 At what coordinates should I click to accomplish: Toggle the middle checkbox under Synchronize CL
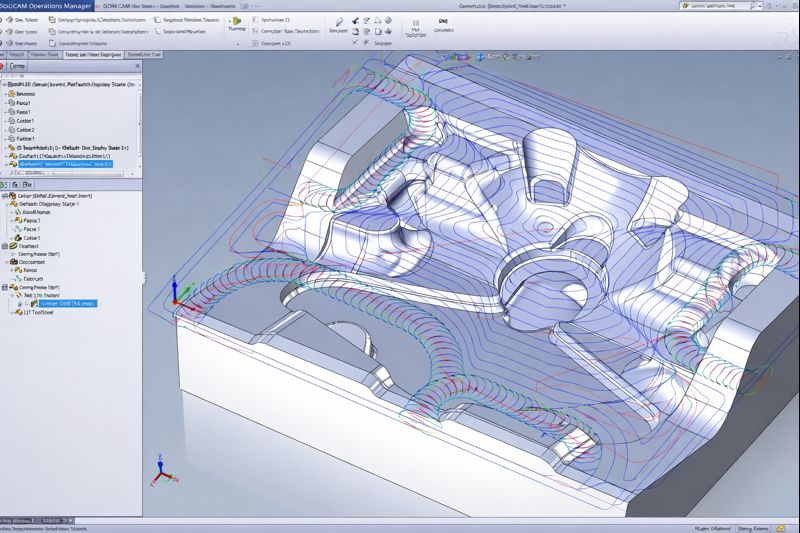coord(254,31)
